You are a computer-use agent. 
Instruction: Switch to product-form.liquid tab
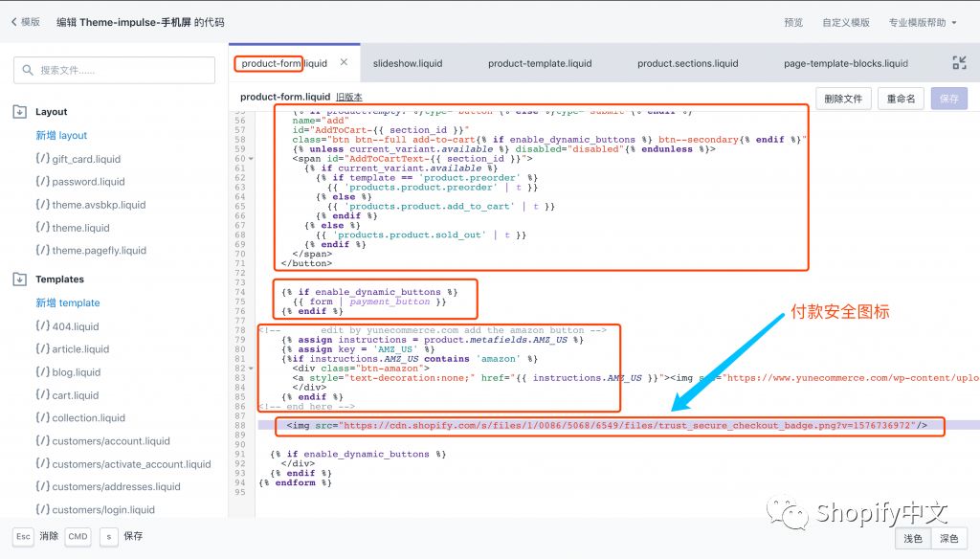[x=283, y=63]
